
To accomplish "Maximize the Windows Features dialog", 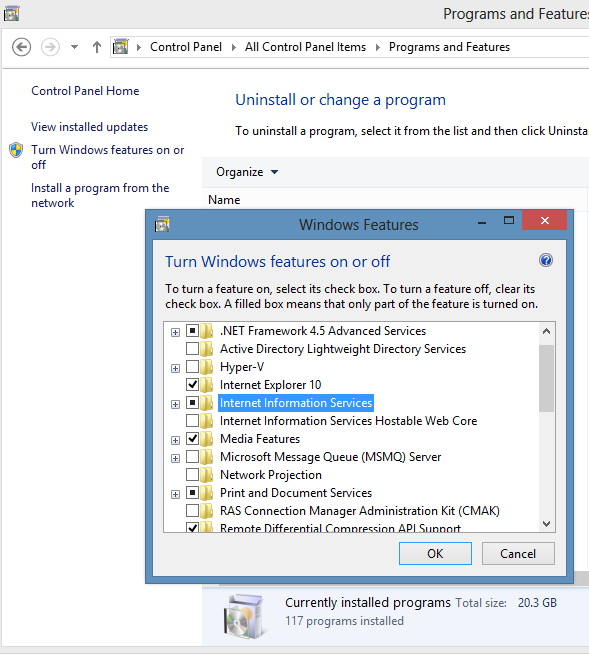I will (x=509, y=221).
